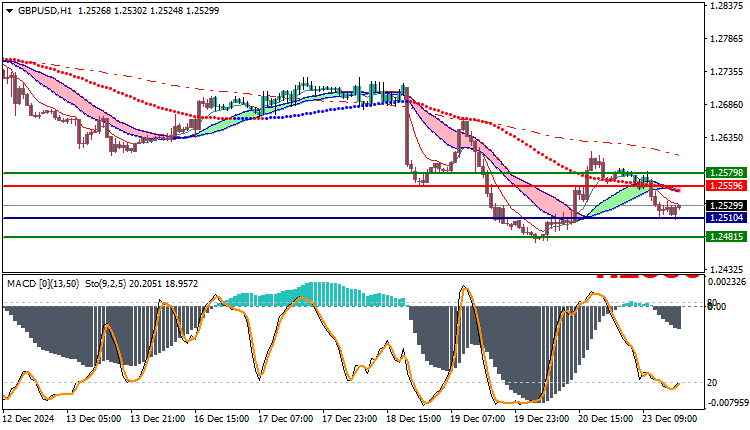Image resolution: width=750 pixels, height=430 pixels.
Task: Click the 13 Dec 05:00 time label
Action: (94, 419)
